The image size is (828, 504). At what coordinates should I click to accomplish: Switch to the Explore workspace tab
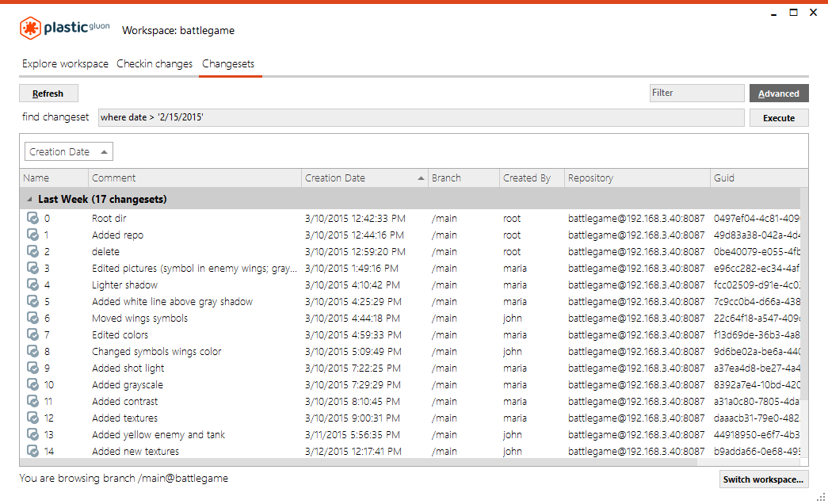(x=65, y=63)
